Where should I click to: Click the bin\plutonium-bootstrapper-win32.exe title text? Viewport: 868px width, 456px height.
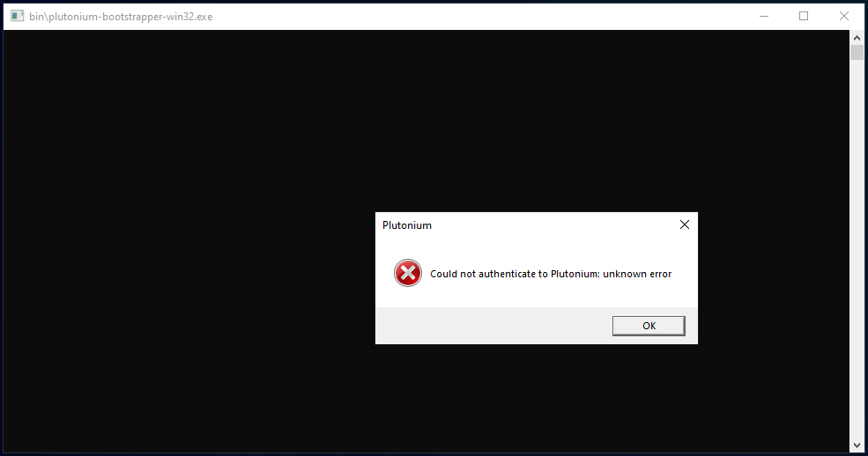click(121, 17)
